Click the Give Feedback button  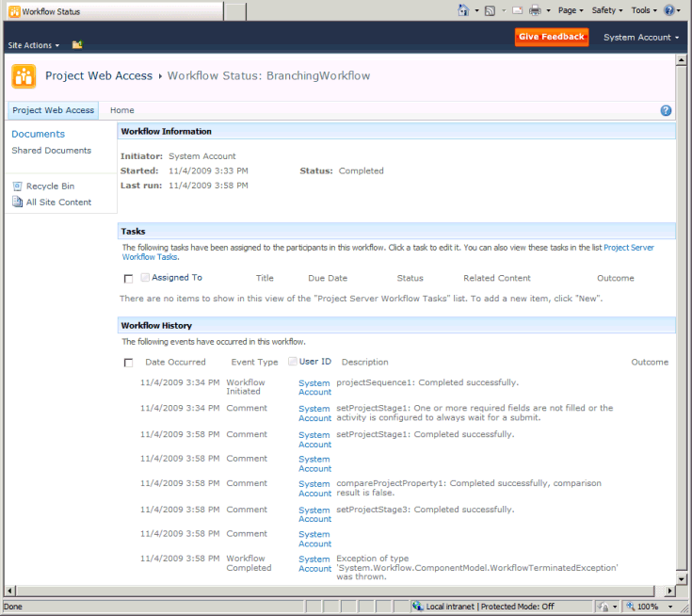551,37
